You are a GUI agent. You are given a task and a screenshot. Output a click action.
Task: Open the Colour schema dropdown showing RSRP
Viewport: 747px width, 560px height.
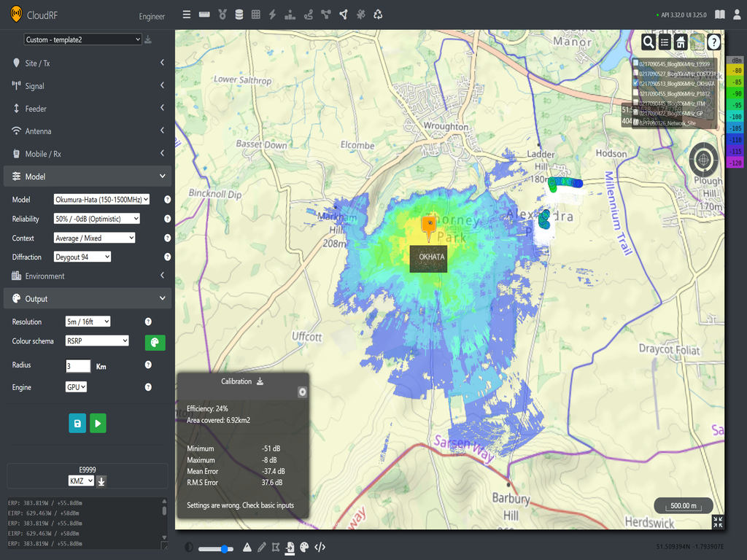coord(97,340)
